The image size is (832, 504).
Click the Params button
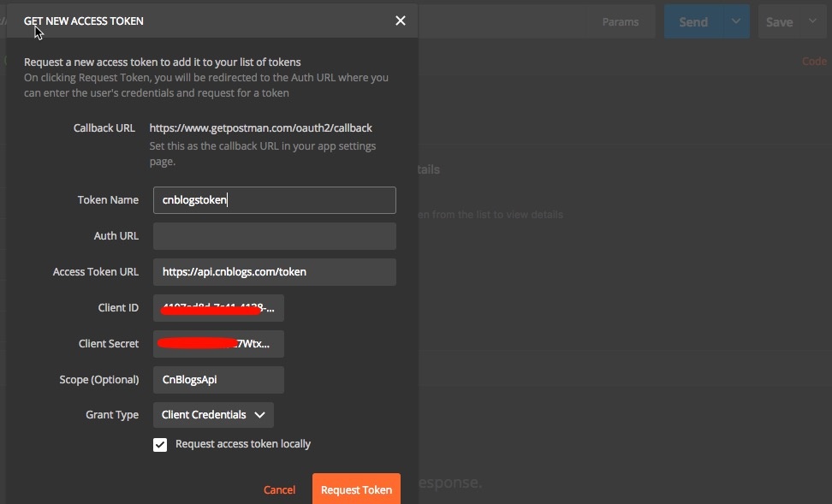point(621,21)
